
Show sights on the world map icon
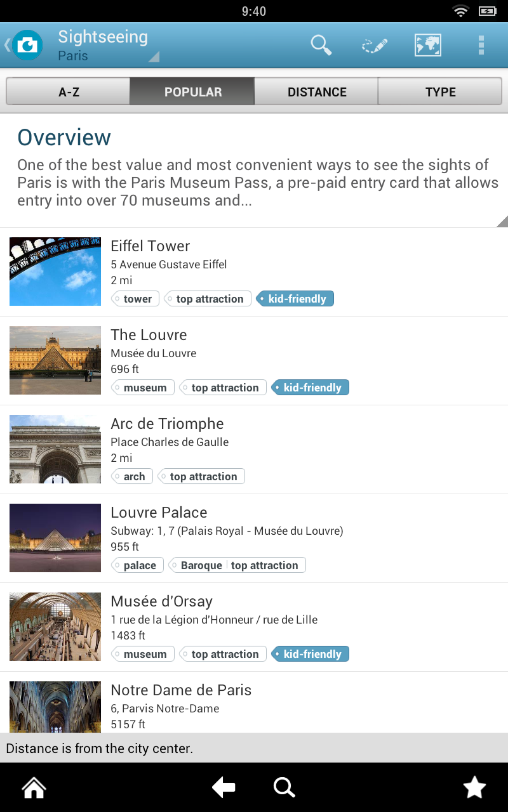(x=427, y=45)
